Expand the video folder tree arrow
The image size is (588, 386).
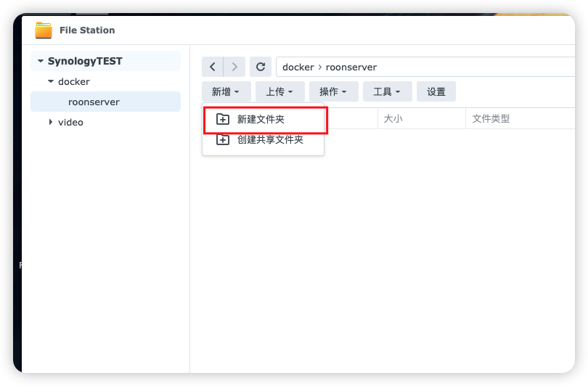(x=51, y=122)
